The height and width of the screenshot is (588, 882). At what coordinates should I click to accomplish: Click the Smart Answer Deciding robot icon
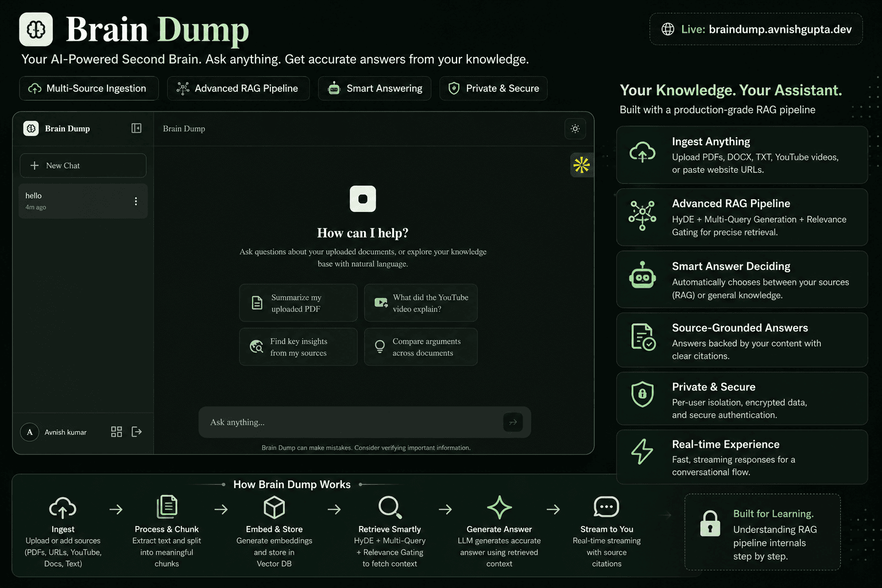pos(643,276)
